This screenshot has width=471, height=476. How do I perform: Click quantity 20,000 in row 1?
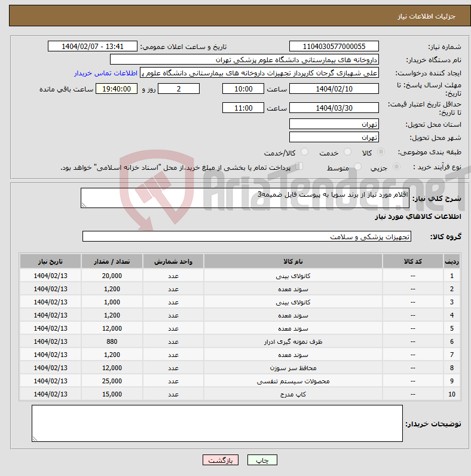click(x=112, y=276)
